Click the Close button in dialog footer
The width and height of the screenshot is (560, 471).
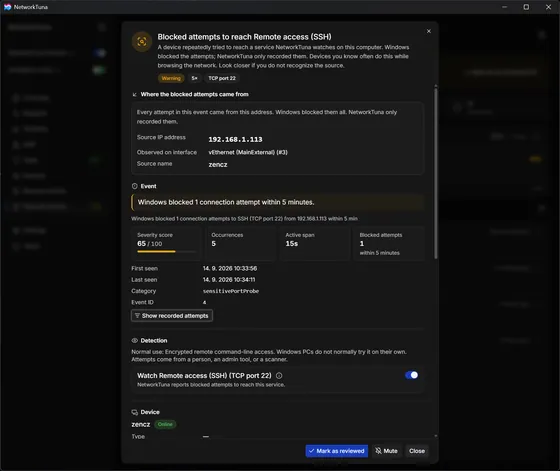(x=417, y=451)
